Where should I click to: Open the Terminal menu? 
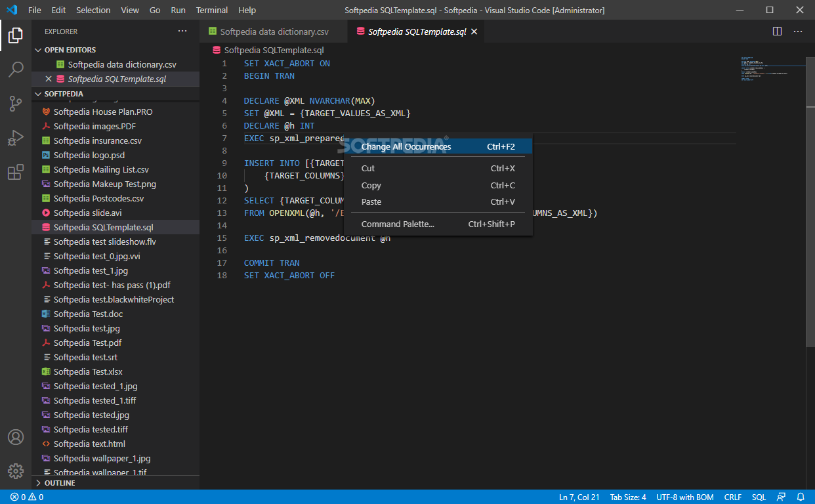click(x=212, y=10)
